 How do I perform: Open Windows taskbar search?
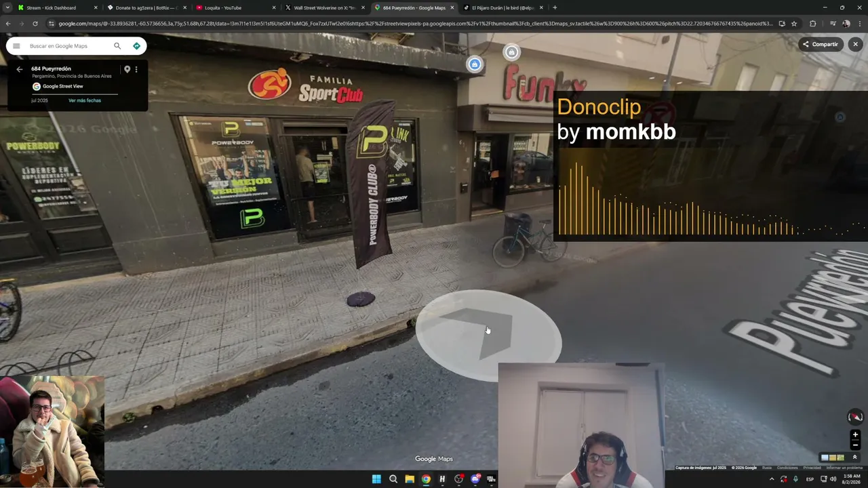coord(393,479)
